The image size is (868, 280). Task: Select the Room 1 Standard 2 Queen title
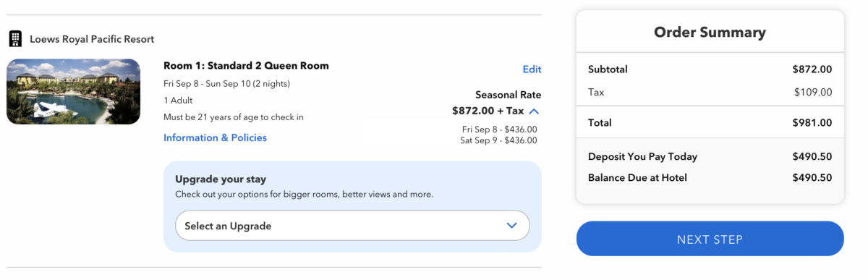tap(246, 66)
